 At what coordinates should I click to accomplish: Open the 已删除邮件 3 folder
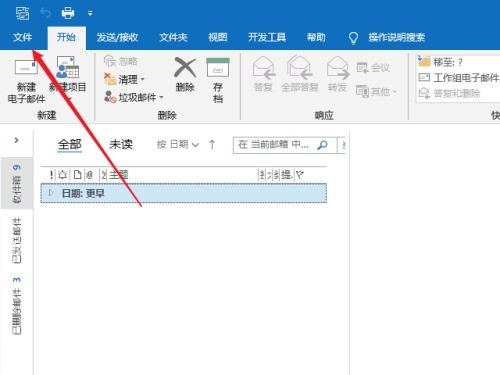click(17, 306)
